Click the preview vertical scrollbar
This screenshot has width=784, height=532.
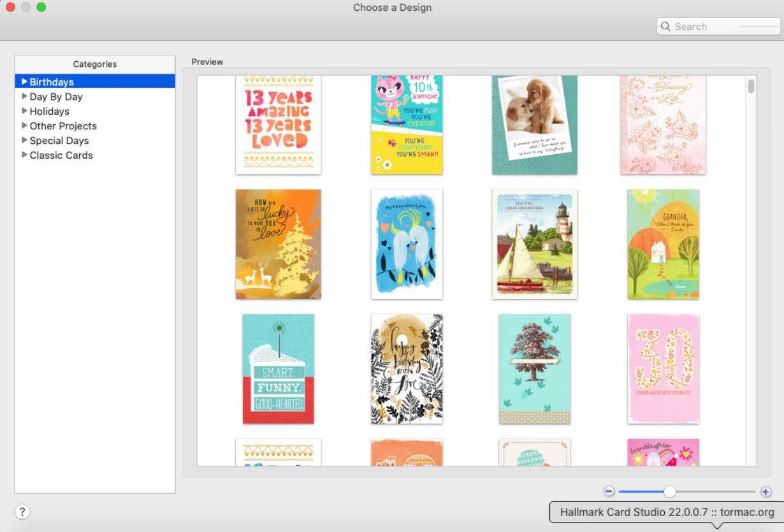751,87
